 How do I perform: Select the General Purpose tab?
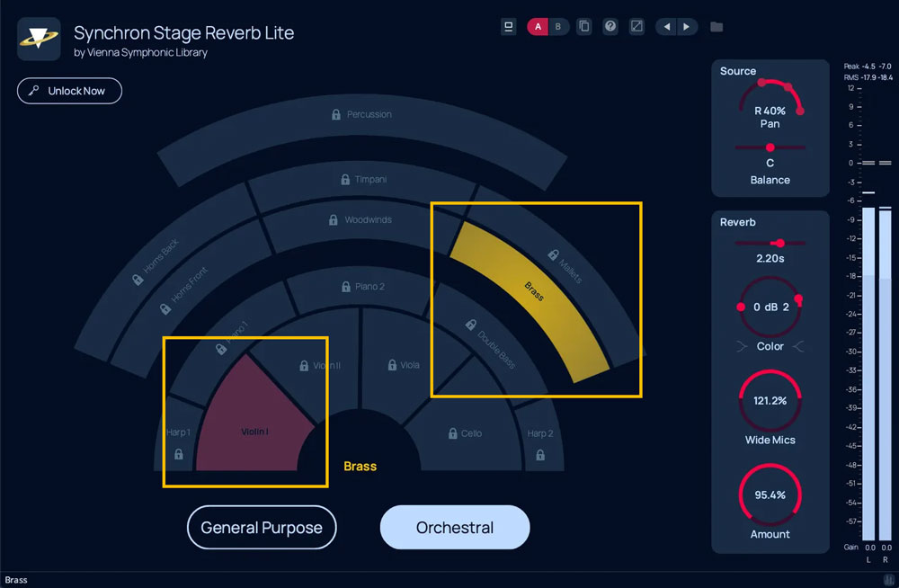tap(262, 528)
